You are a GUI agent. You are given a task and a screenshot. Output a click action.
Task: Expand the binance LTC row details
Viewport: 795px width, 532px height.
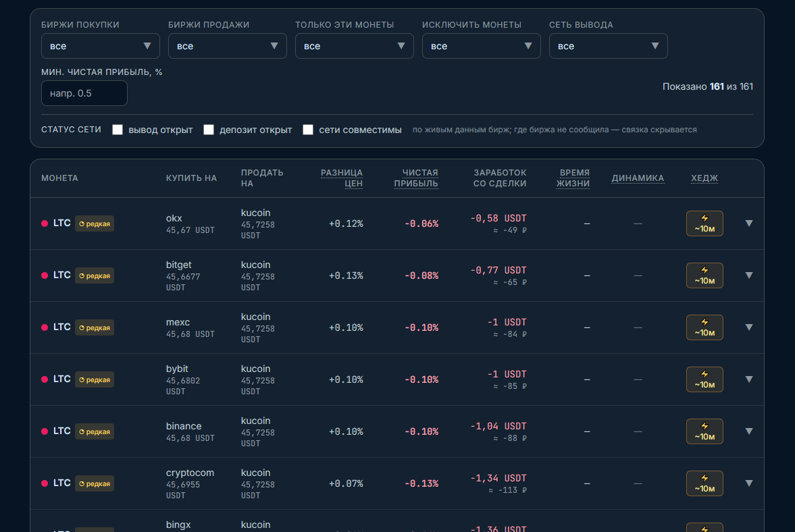click(x=749, y=431)
